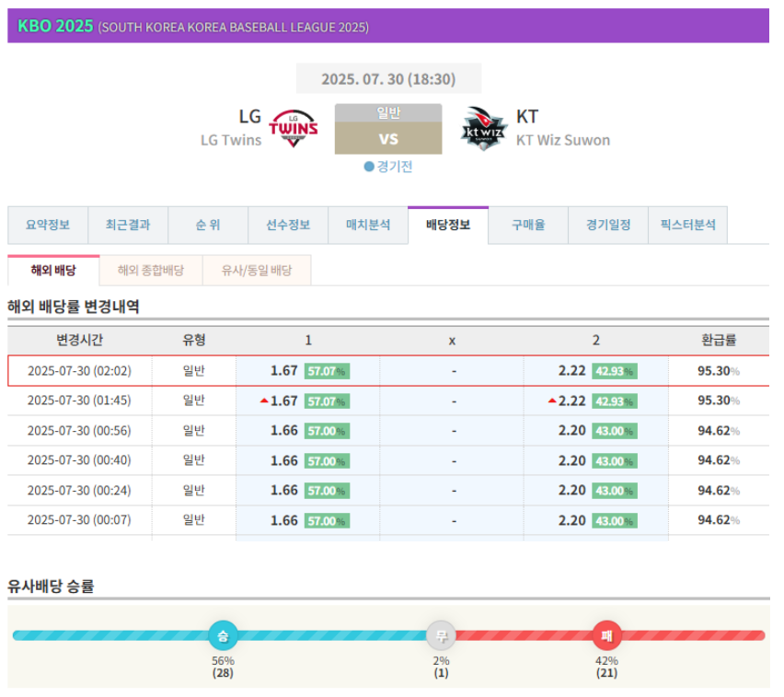Click the 변경시간 column header

click(79, 340)
